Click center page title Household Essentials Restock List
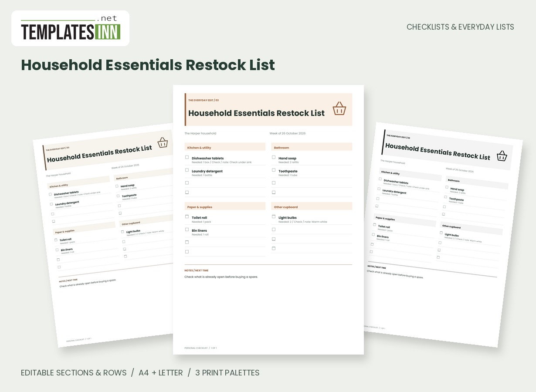536x392 pixels. (x=256, y=113)
